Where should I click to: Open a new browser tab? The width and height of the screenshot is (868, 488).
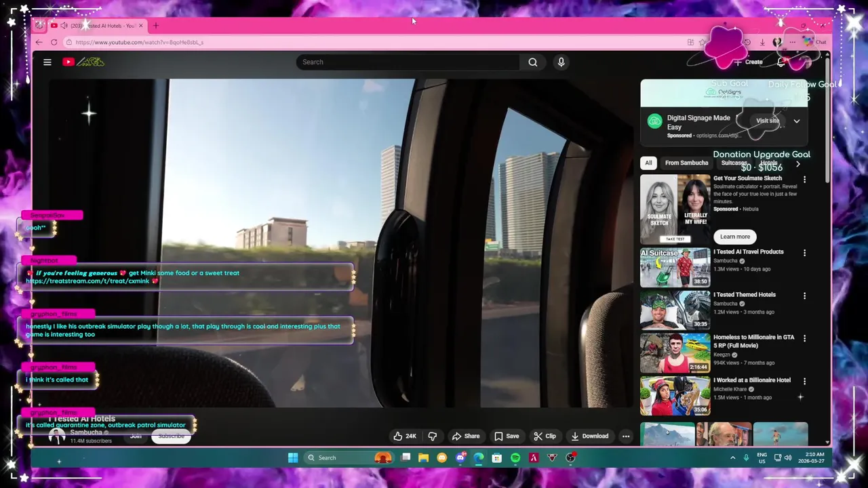[x=155, y=26]
